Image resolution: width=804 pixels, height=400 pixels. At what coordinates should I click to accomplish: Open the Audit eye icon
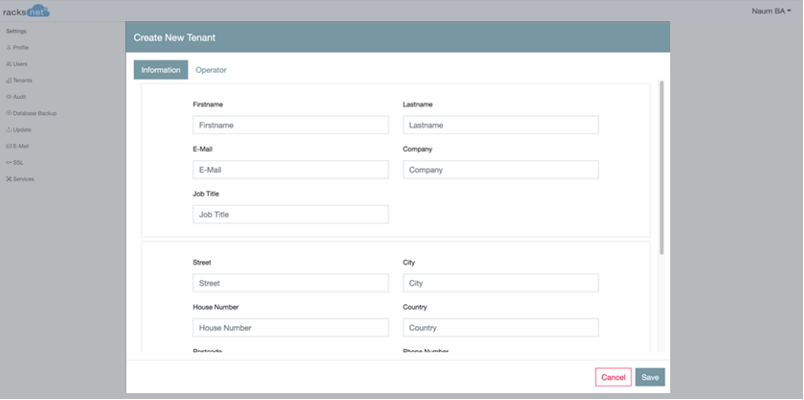(9, 97)
